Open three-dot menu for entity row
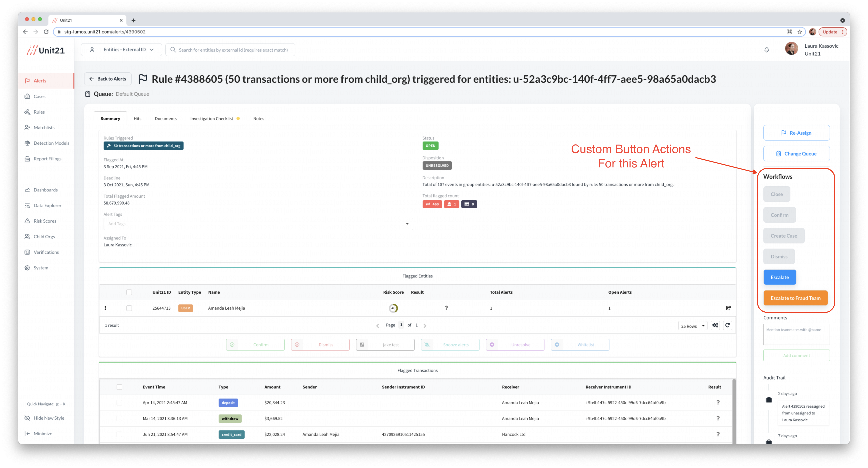 [x=105, y=308]
